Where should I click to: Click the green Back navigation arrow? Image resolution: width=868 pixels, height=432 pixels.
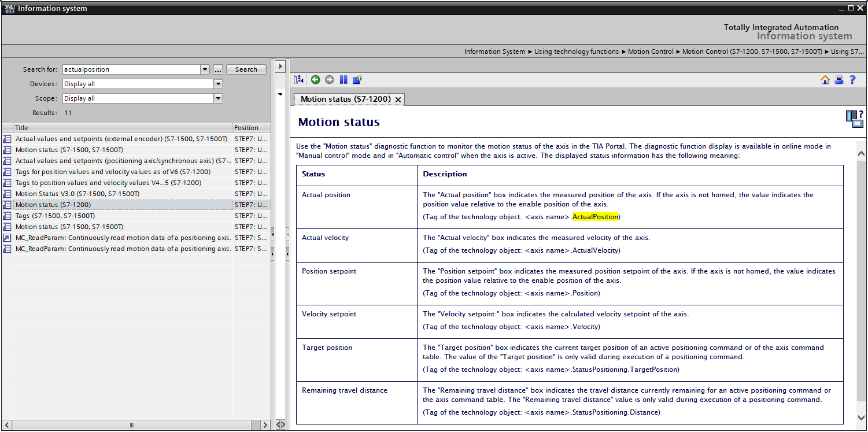coord(315,80)
